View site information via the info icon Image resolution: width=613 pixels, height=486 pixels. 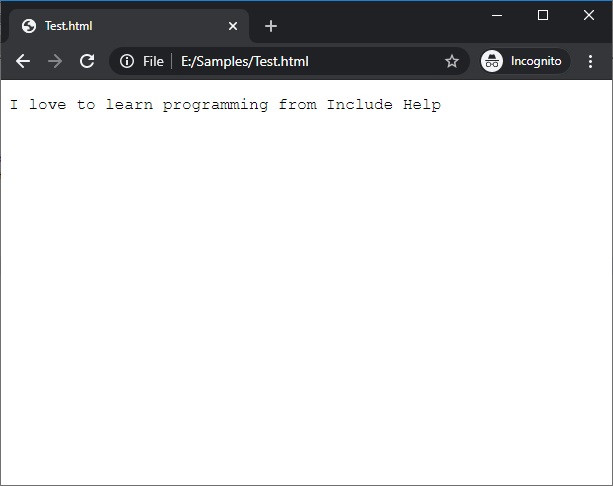click(x=127, y=61)
